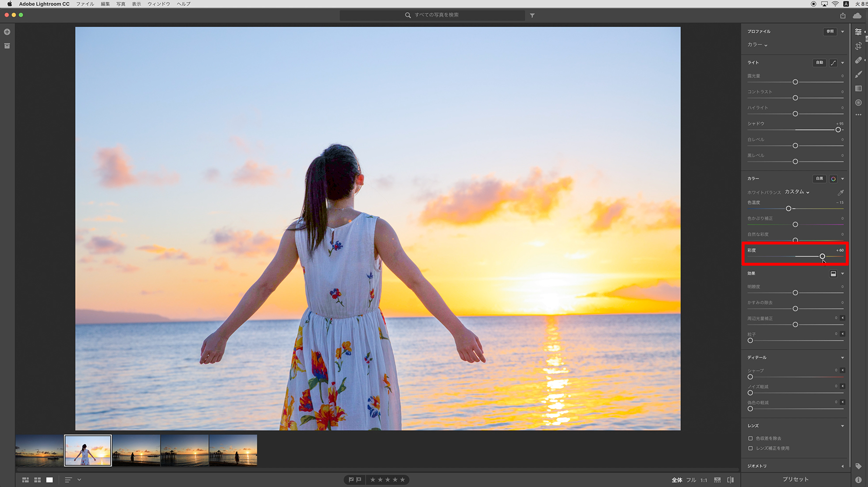Open the ホワイトバランス カスタム dropdown
The height and width of the screenshot is (487, 868).
[797, 192]
